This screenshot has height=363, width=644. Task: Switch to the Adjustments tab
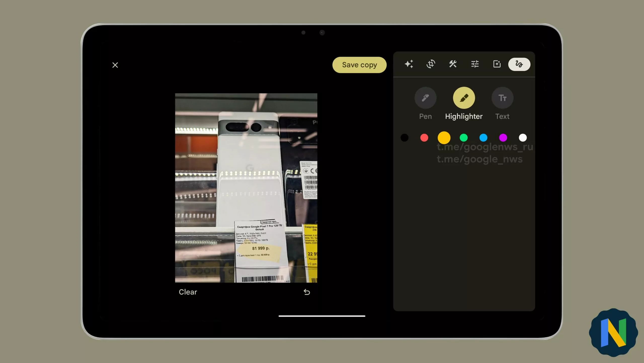click(x=475, y=64)
